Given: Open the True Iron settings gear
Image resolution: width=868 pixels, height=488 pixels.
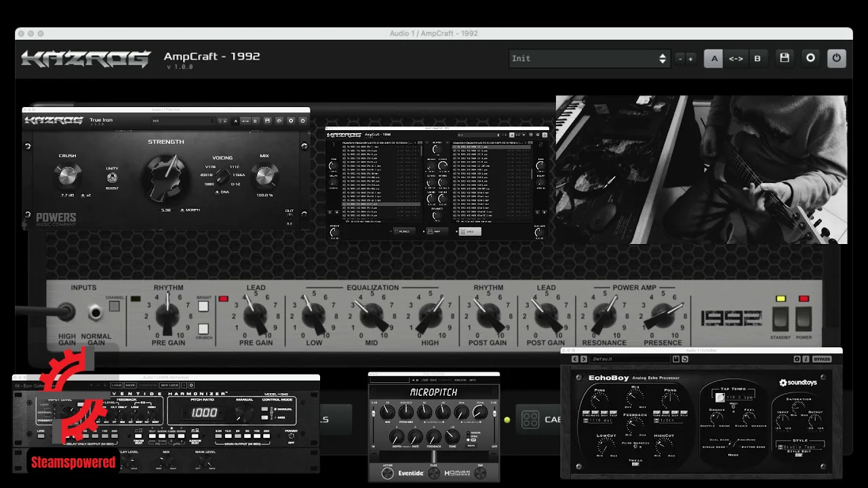Looking at the screenshot, I should [x=291, y=121].
